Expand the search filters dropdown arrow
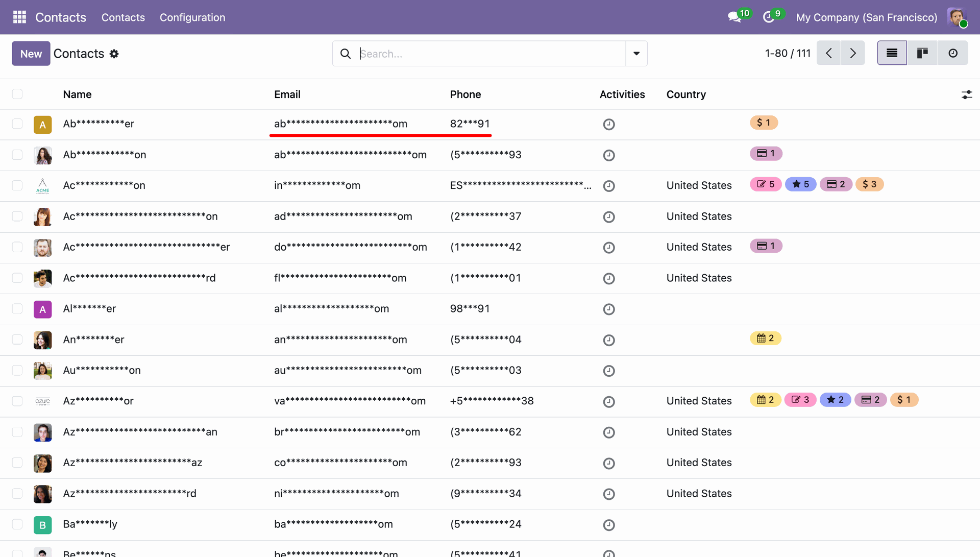Screen dimensions: 980x557 pos(636,54)
